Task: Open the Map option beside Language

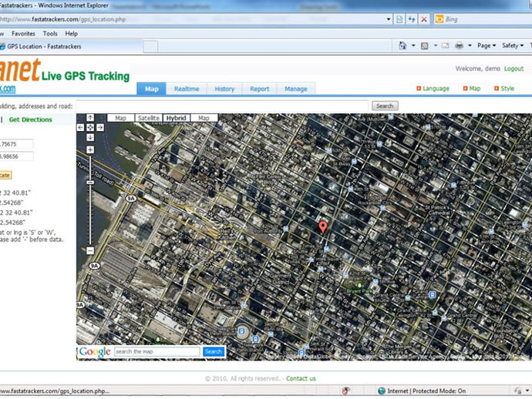Action: coord(472,89)
